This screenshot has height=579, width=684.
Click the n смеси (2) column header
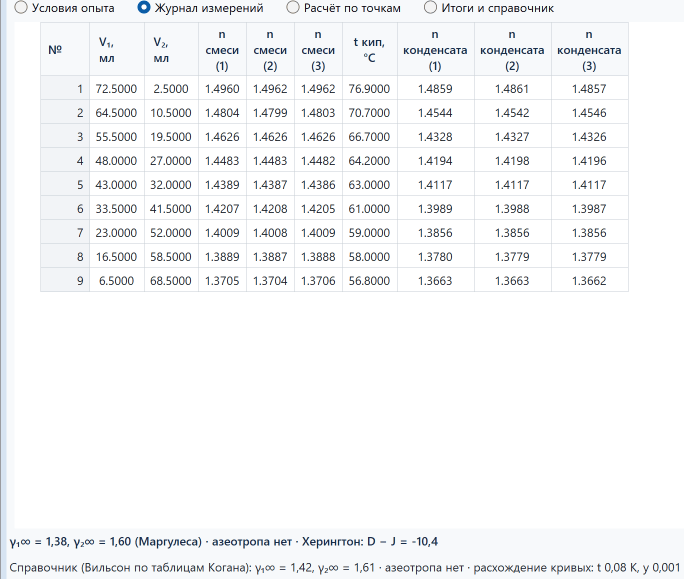270,49
